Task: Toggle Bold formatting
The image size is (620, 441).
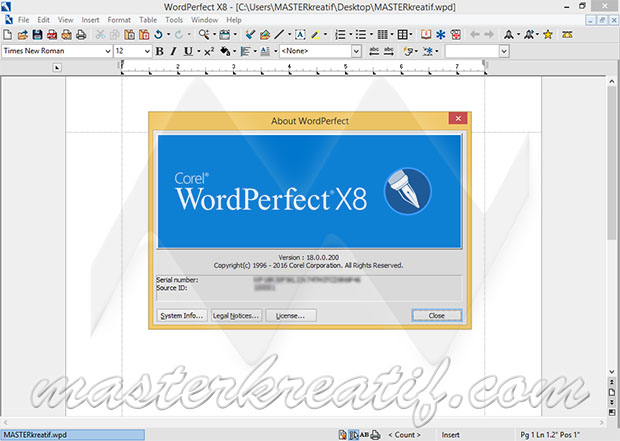Action: [x=160, y=51]
